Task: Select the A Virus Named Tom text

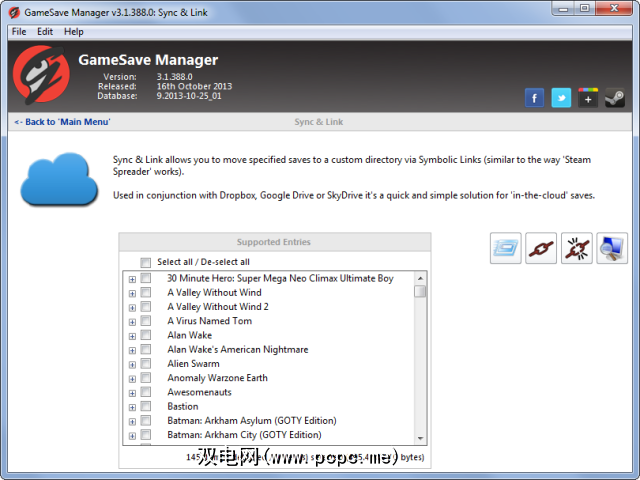Action: (210, 321)
